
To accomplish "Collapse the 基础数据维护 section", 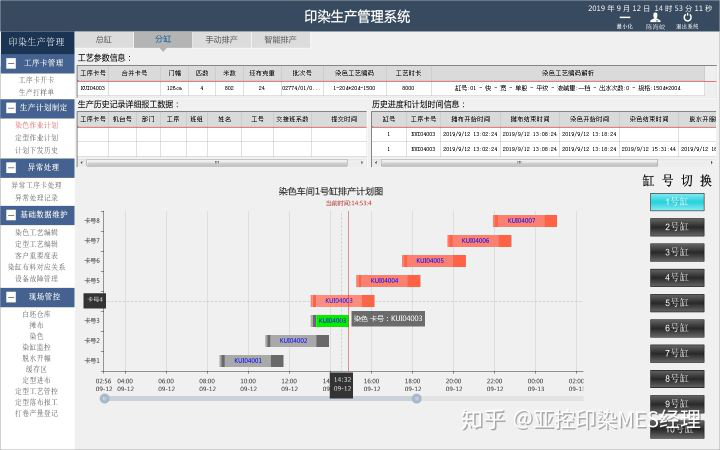I will pyautogui.click(x=11, y=215).
